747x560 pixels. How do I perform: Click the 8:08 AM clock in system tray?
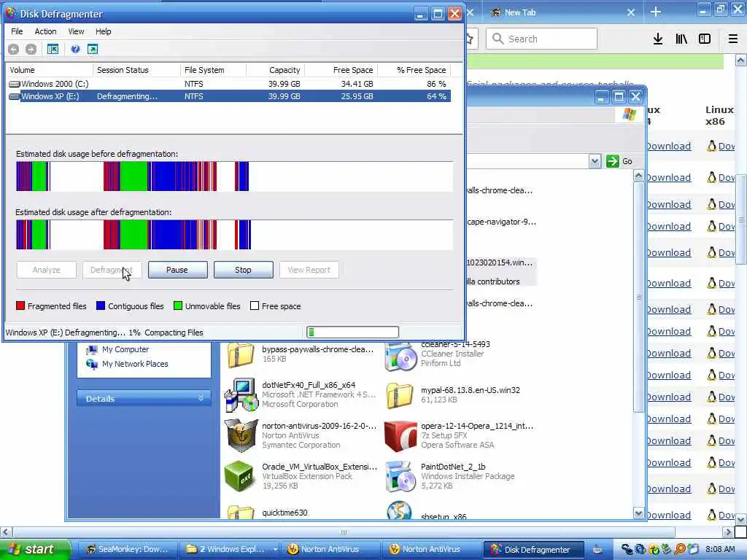pyautogui.click(x=720, y=550)
